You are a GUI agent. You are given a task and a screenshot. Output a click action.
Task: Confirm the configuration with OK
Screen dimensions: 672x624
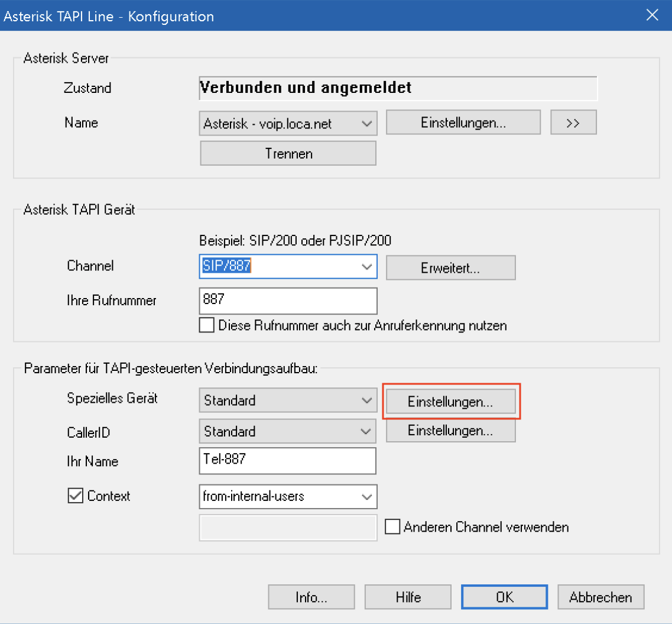504,597
